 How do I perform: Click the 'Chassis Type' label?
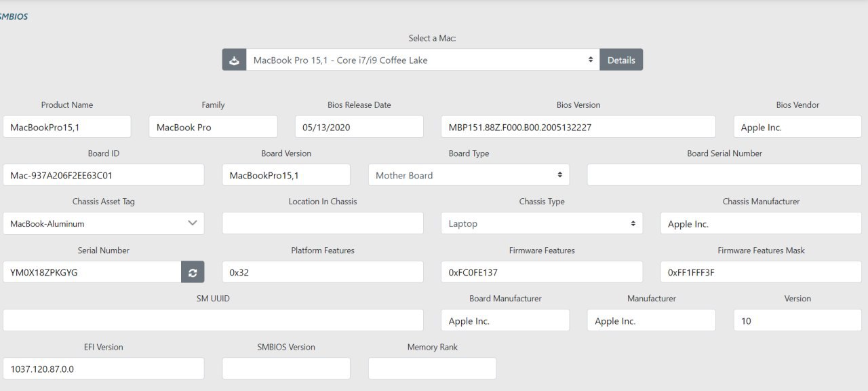tap(542, 202)
